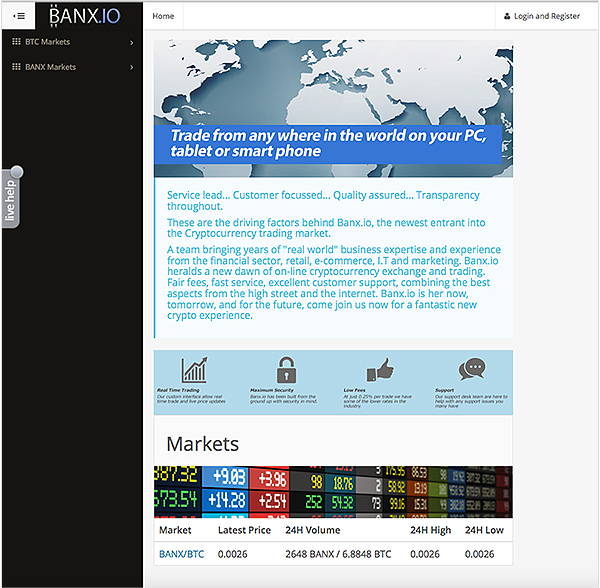Click the stock ticker board image
This screenshot has height=588, width=600.
[333, 491]
